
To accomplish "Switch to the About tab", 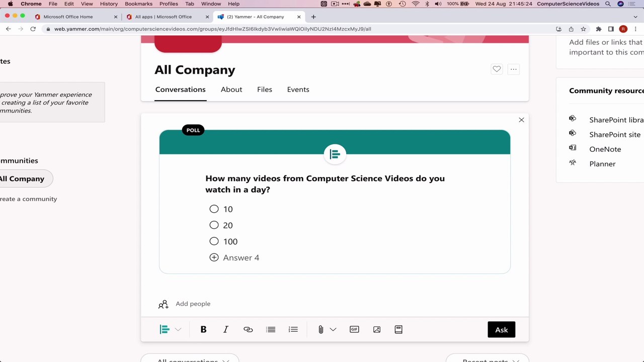I will click(231, 89).
